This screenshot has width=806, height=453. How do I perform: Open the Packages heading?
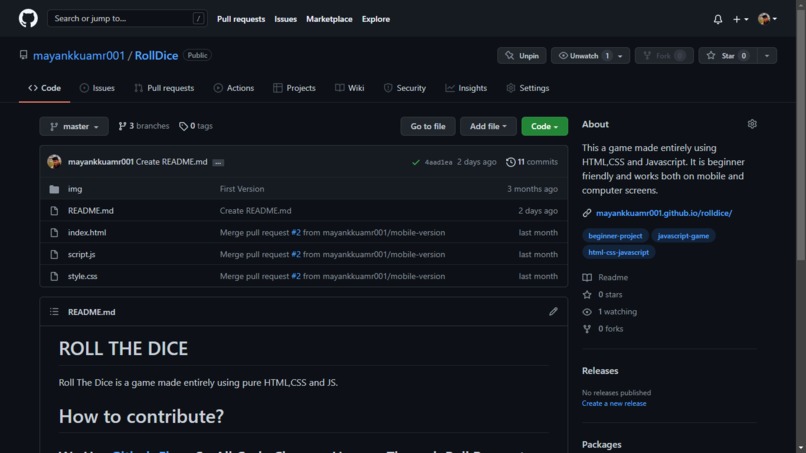pos(601,444)
